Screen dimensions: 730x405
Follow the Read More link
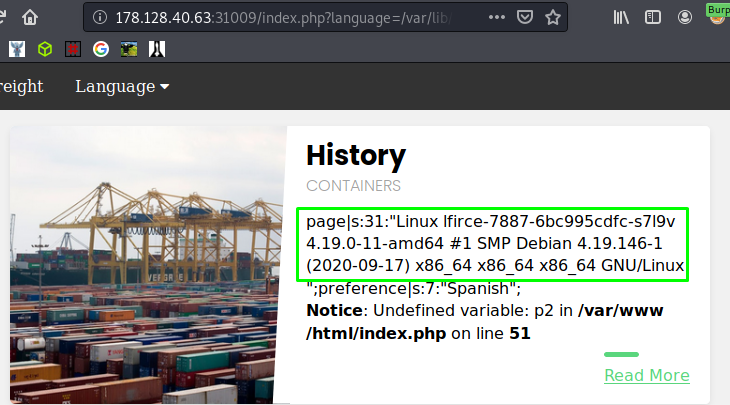[646, 375]
